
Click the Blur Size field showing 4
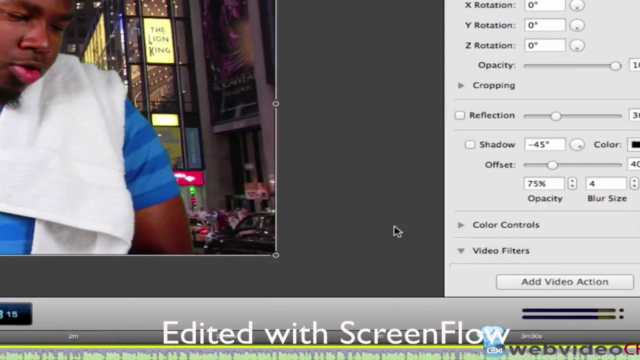point(606,184)
